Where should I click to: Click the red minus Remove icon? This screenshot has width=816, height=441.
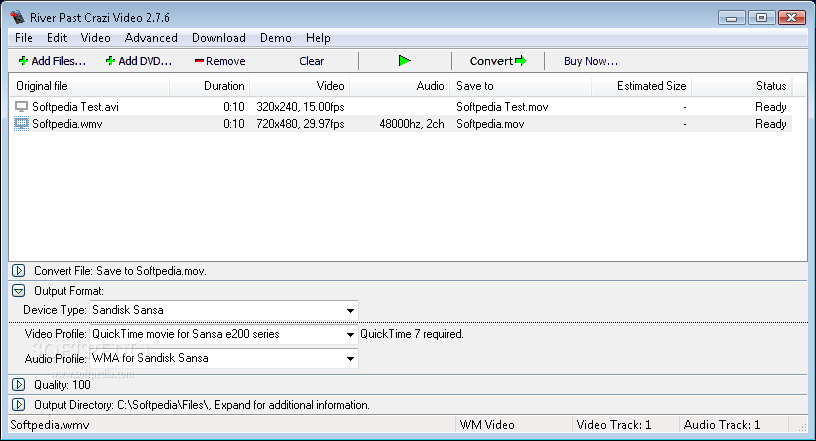[199, 61]
